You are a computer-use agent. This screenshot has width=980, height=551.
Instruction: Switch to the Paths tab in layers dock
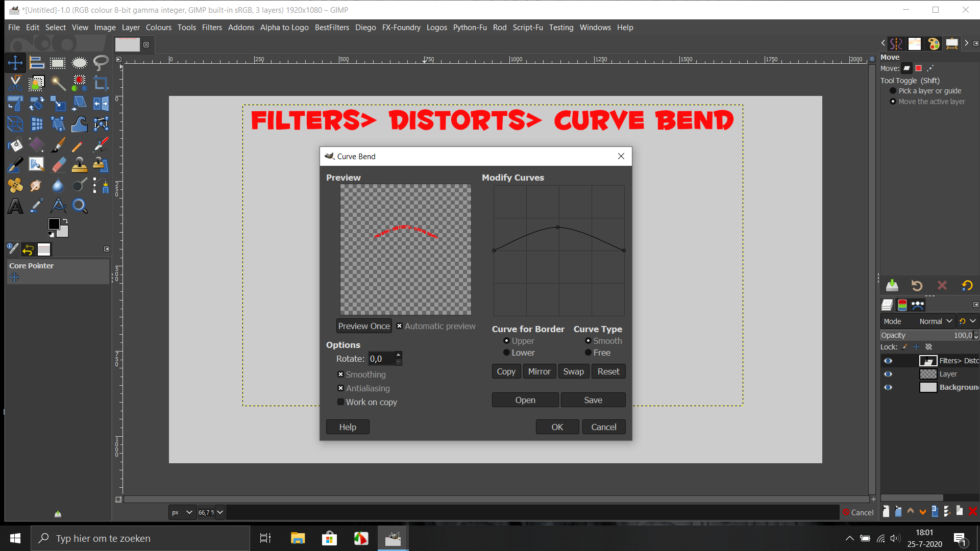[918, 305]
